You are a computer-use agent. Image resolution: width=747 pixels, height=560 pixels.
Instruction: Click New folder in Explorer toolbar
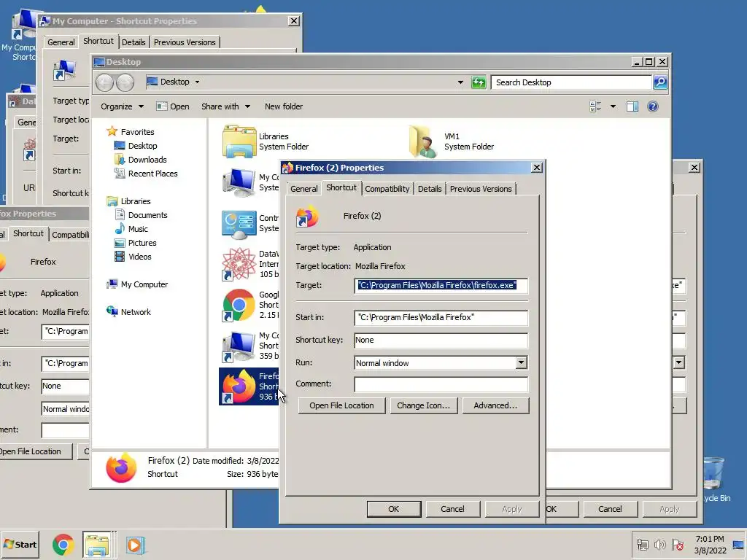tap(284, 106)
